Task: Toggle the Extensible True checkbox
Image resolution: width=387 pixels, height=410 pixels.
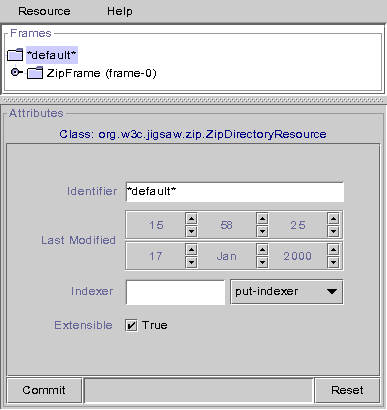Action: tap(131, 325)
